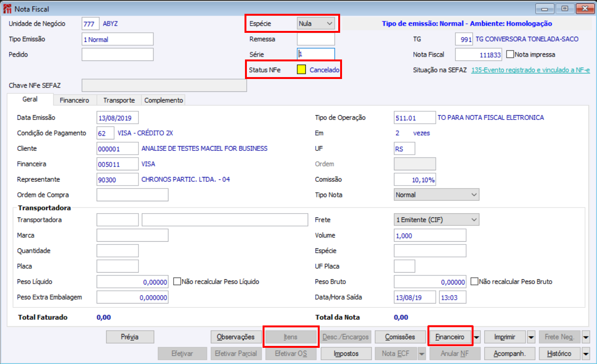Click the Financeiro button at the bottom
The width and height of the screenshot is (597, 364).
tap(450, 337)
